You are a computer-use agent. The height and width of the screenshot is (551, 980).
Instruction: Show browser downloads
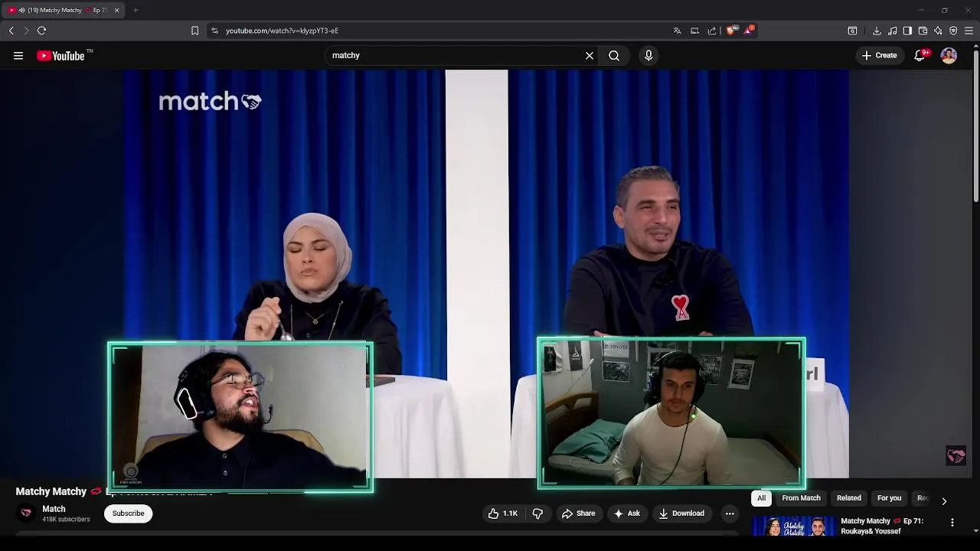[x=877, y=31]
